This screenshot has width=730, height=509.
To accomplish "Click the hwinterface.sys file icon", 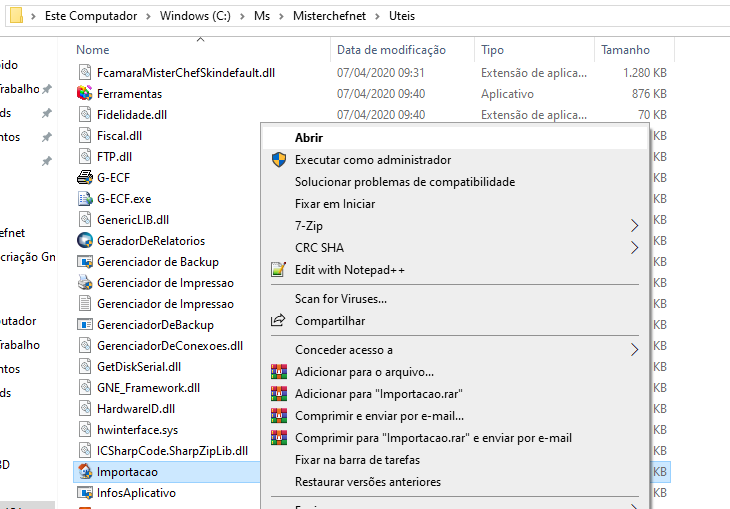I will click(85, 430).
